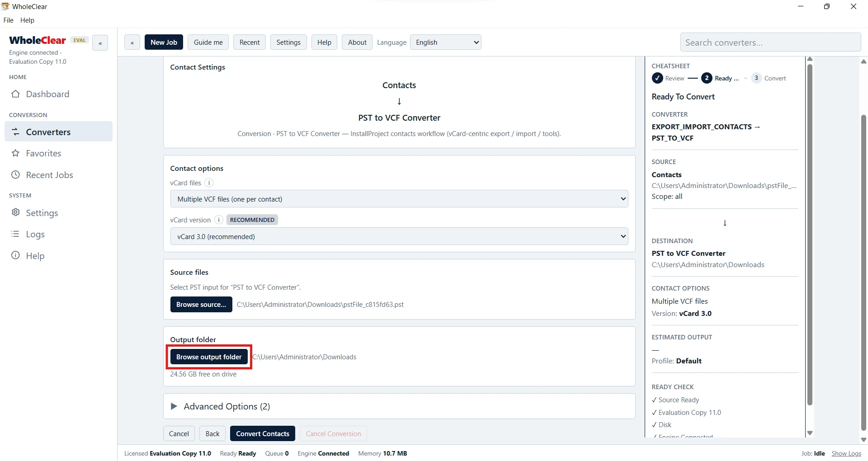Click the Cancel Conversion button
The height and width of the screenshot is (461, 868).
tap(333, 434)
